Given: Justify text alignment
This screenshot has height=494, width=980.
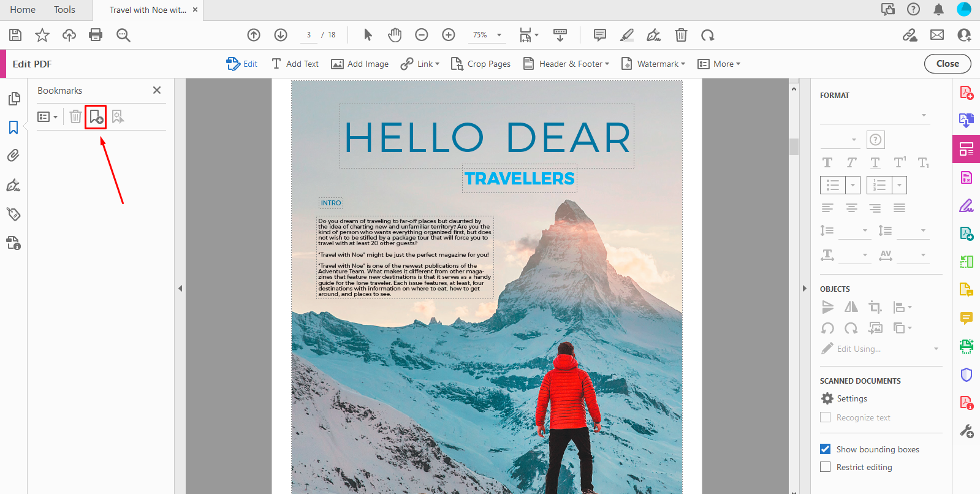Looking at the screenshot, I should click(x=899, y=208).
